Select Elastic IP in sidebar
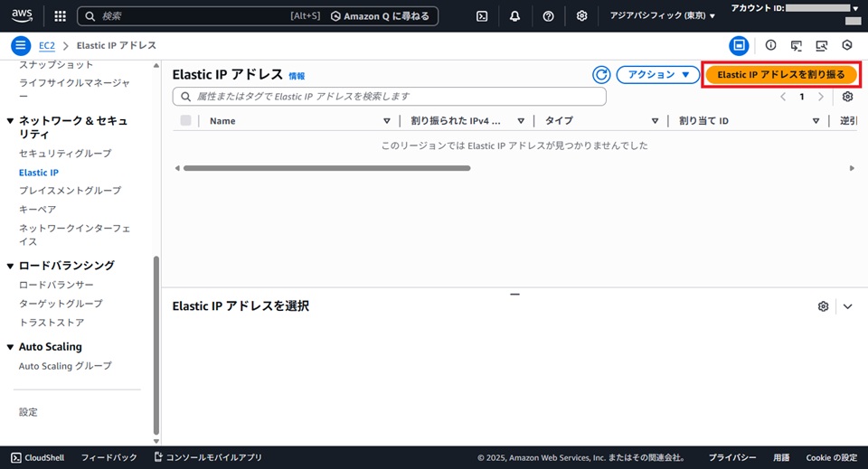Image resolution: width=868 pixels, height=469 pixels. pos(39,173)
